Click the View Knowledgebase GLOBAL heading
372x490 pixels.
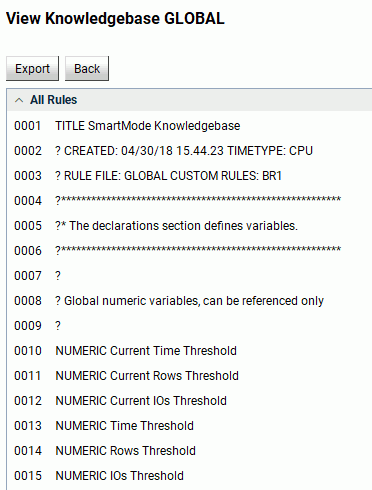point(115,19)
